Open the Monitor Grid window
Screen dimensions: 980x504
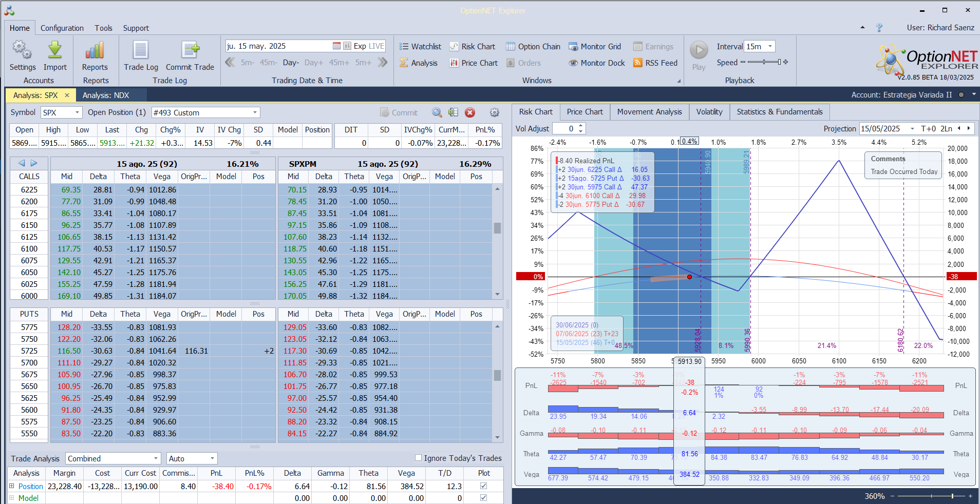595,46
